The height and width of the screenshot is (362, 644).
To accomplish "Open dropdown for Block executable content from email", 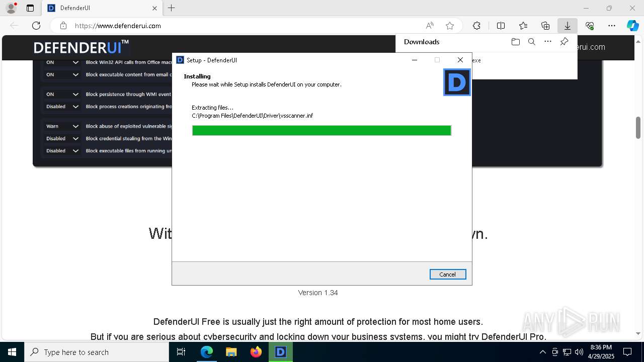I will [62, 74].
